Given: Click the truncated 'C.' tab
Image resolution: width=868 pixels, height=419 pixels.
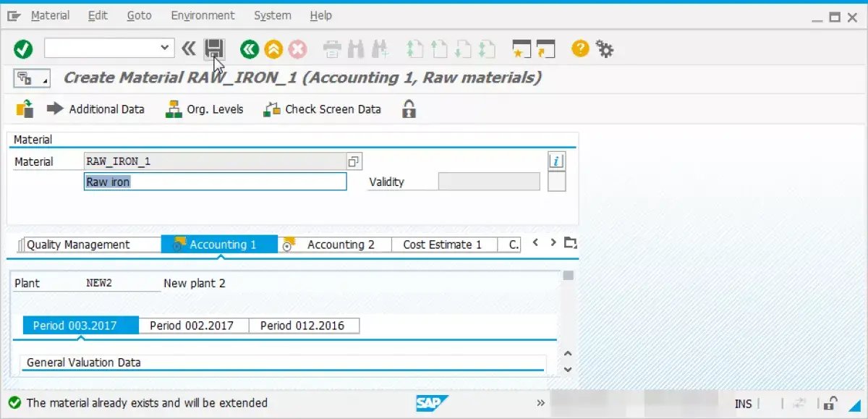Looking at the screenshot, I should click(x=510, y=245).
